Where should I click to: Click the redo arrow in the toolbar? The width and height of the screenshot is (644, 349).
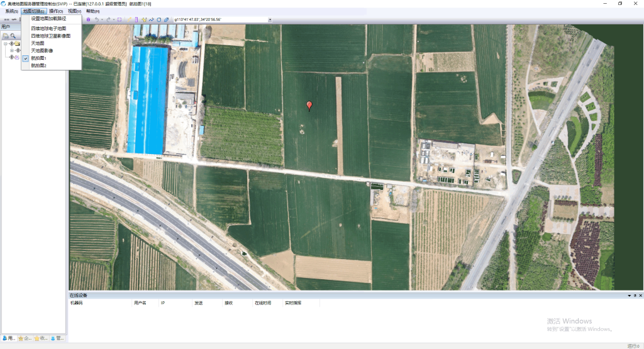click(x=108, y=19)
